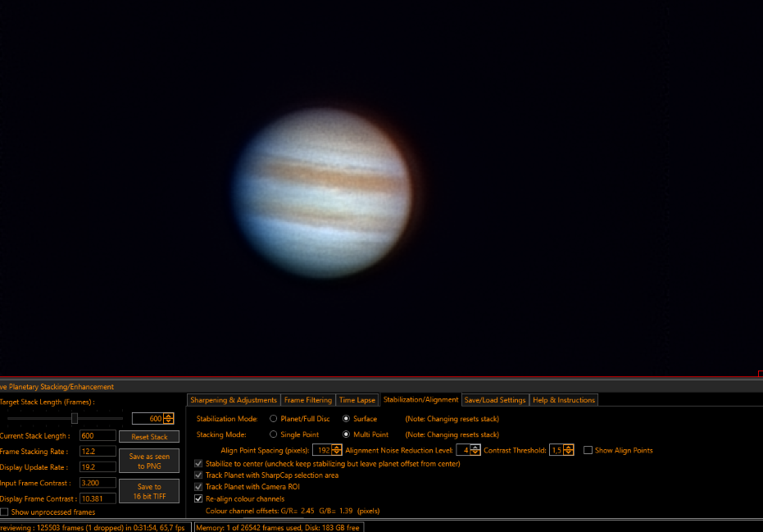Click the Jupiter image in the preview
This screenshot has height=532, width=763.
[x=324, y=193]
